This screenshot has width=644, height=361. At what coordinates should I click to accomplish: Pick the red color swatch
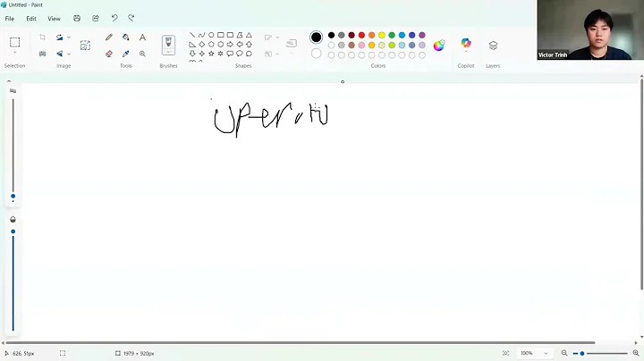(361, 35)
